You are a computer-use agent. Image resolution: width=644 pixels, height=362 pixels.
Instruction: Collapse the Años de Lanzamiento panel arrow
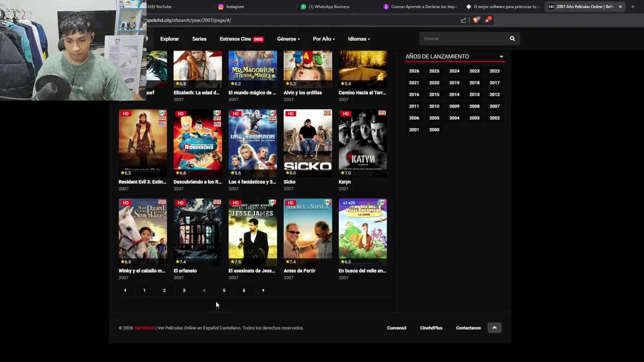pyautogui.click(x=501, y=57)
